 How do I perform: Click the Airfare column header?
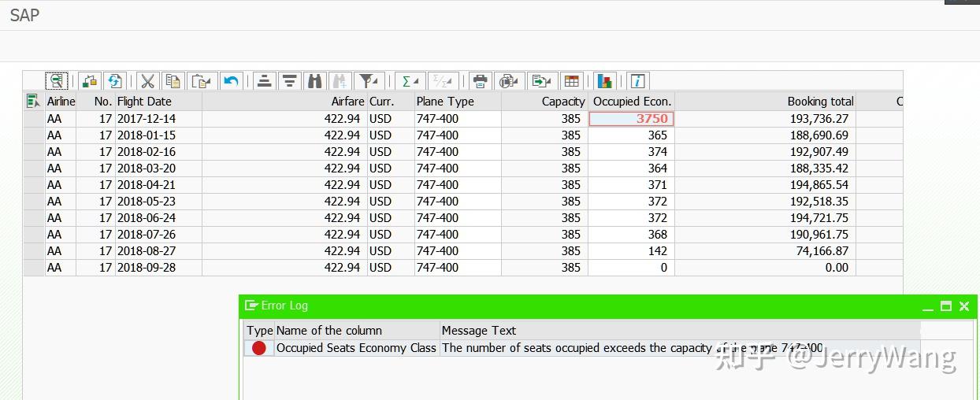[285, 101]
